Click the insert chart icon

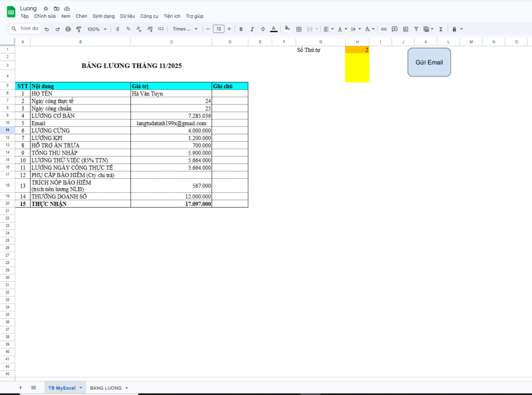point(406,29)
